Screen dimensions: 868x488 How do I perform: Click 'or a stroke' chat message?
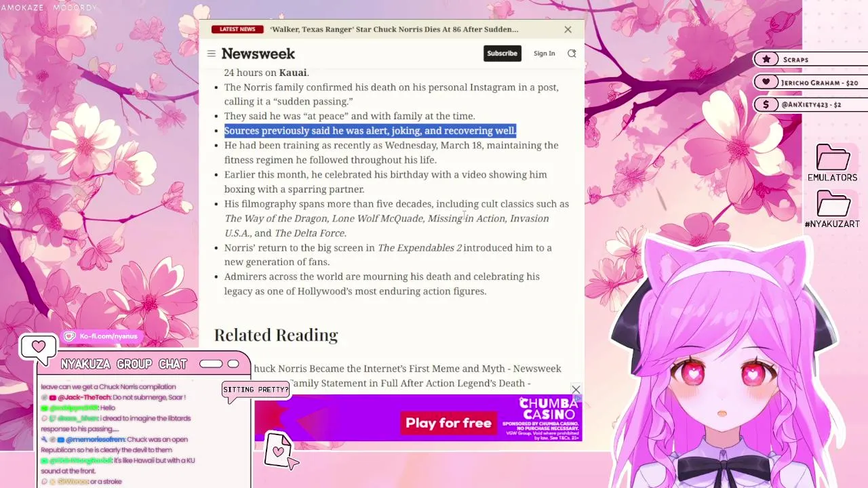[x=105, y=481]
